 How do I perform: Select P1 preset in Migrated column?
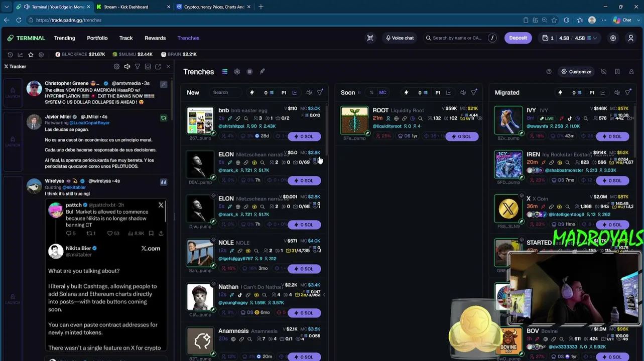coord(592,93)
